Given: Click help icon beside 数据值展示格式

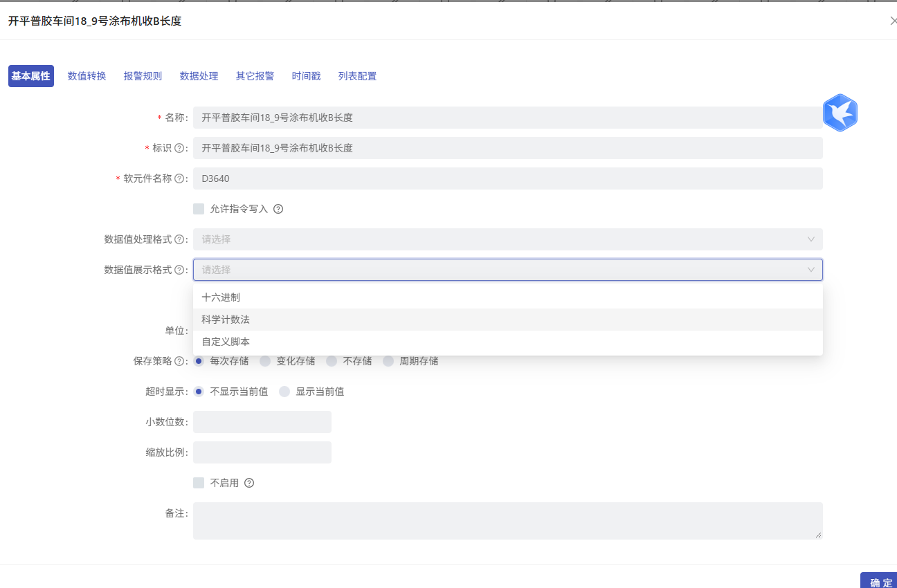Looking at the screenshot, I should [x=179, y=270].
